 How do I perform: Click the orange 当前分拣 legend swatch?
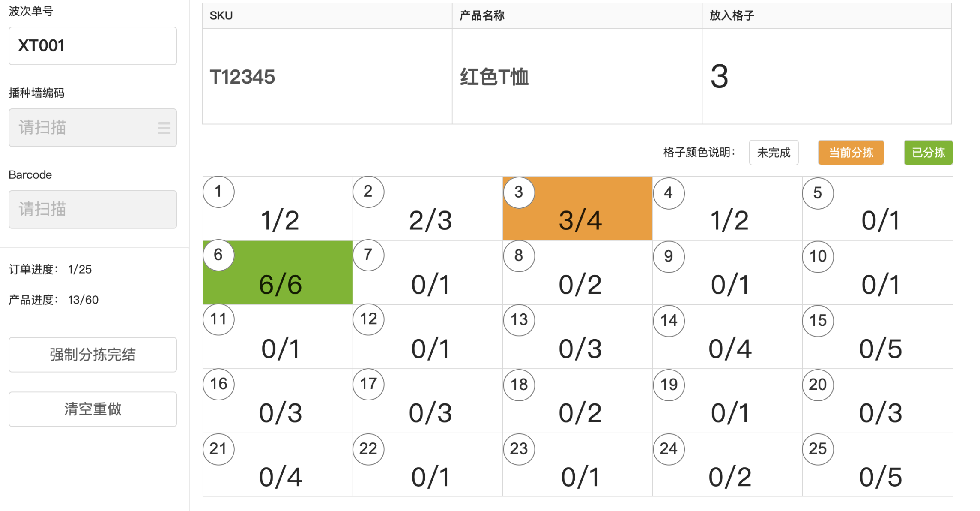851,153
